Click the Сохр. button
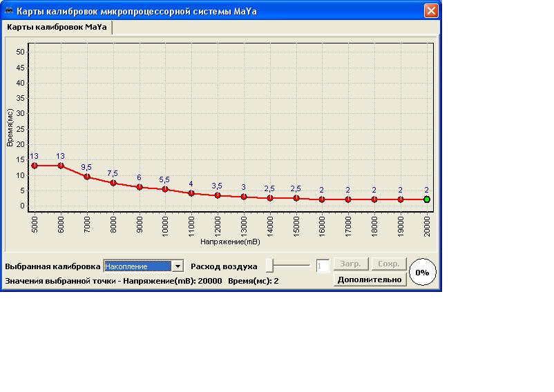The width and height of the screenshot is (554, 392). click(389, 264)
